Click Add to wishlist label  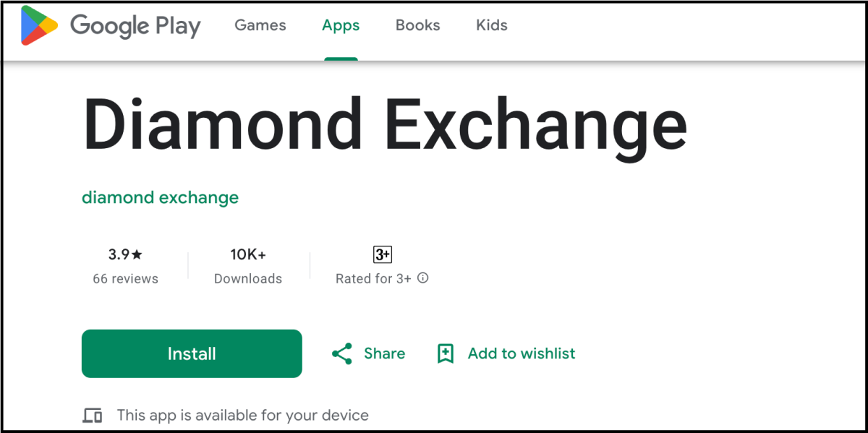[x=522, y=353]
